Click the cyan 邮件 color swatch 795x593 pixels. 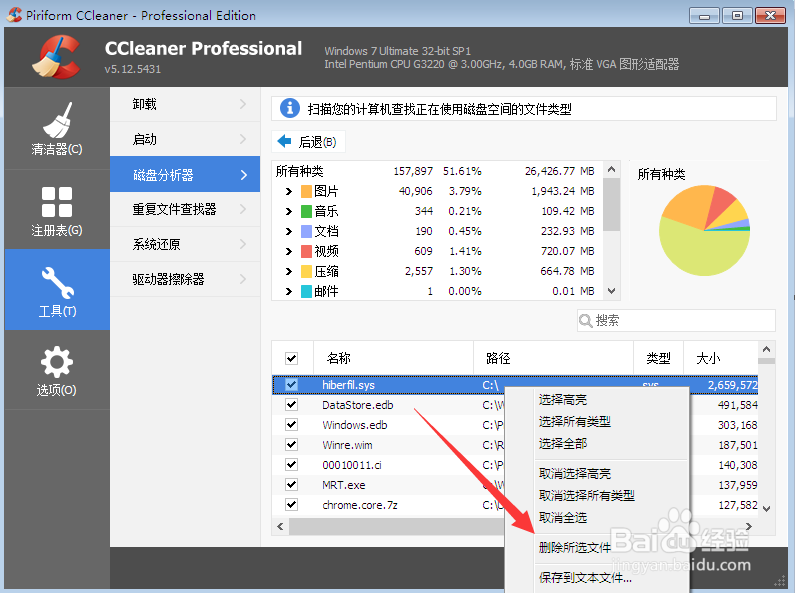[306, 291]
